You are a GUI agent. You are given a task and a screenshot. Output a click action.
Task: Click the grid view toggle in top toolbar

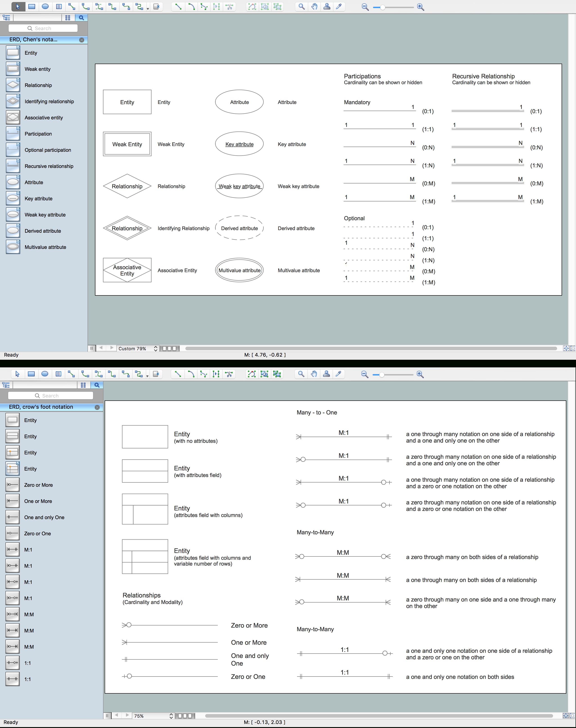(x=69, y=18)
